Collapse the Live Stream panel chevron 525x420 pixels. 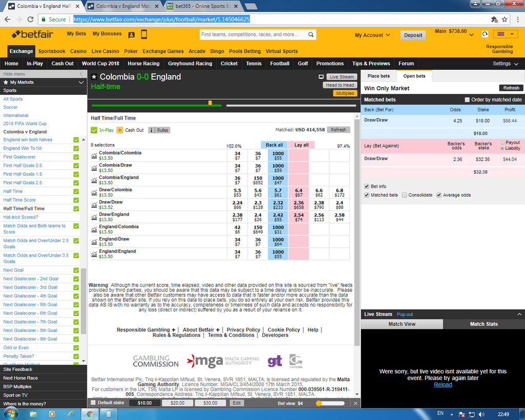(x=519, y=314)
